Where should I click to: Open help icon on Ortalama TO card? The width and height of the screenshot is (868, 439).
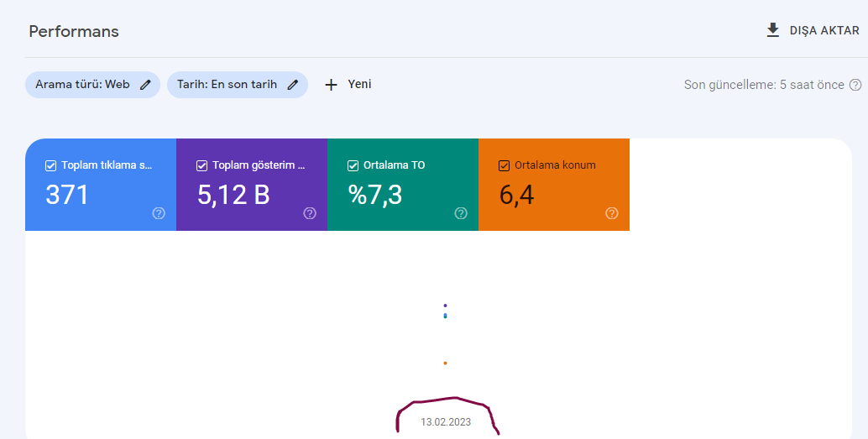coord(461,213)
